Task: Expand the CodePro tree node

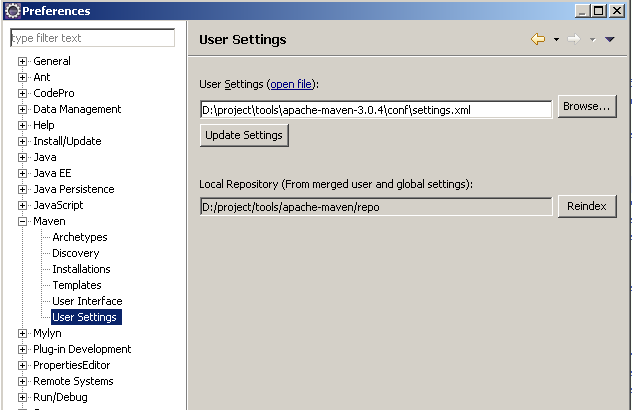Action: pos(23,94)
